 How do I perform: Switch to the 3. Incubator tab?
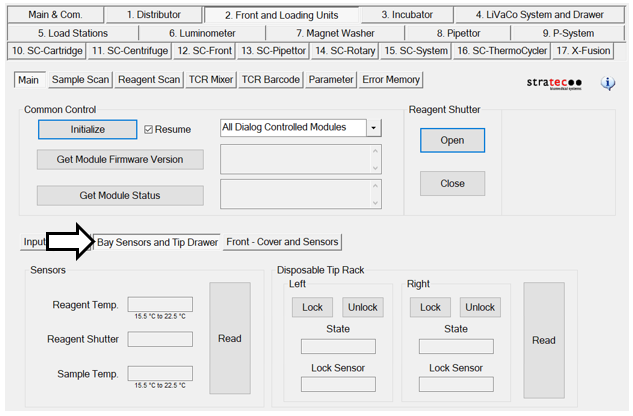[x=413, y=15]
